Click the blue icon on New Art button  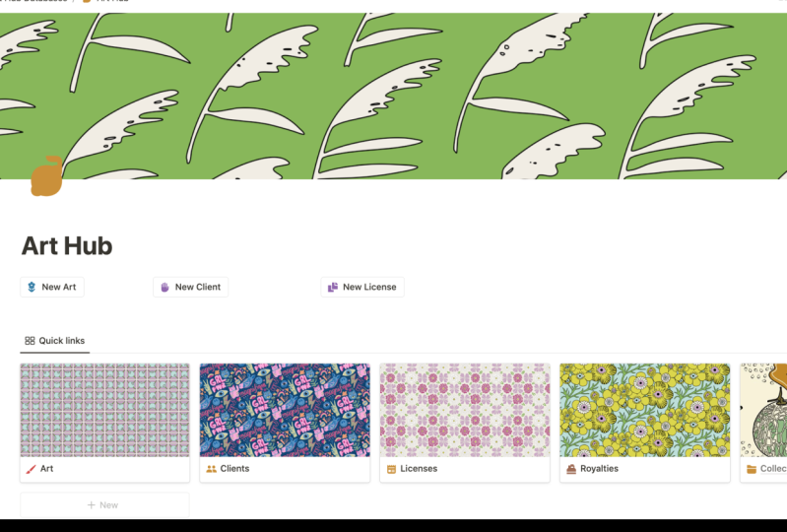click(x=32, y=287)
